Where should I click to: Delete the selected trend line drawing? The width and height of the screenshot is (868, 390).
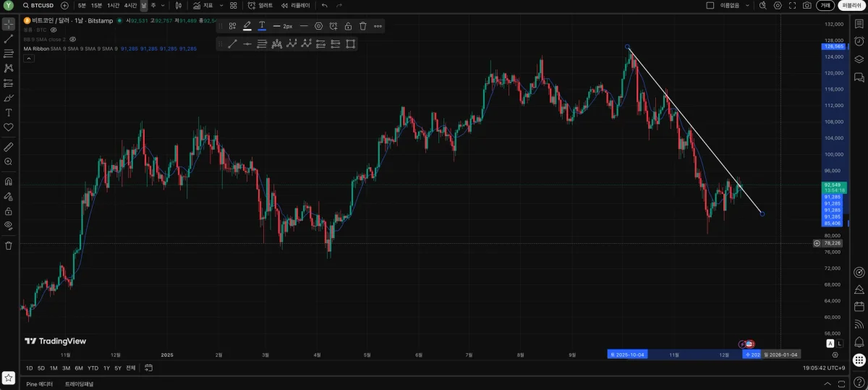pos(363,26)
